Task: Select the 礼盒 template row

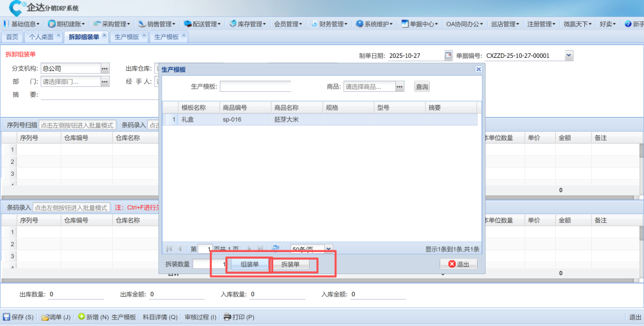Action: pyautogui.click(x=320, y=119)
